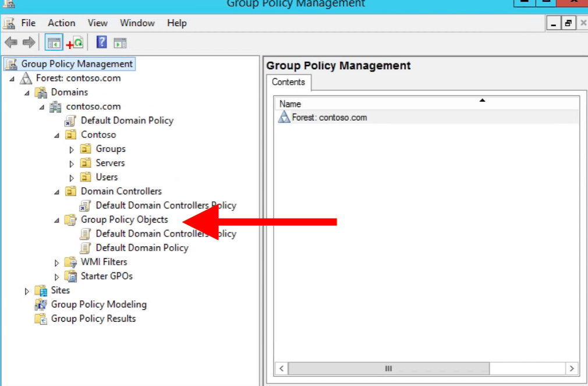
Task: Expand the Sites node
Action: pos(27,291)
